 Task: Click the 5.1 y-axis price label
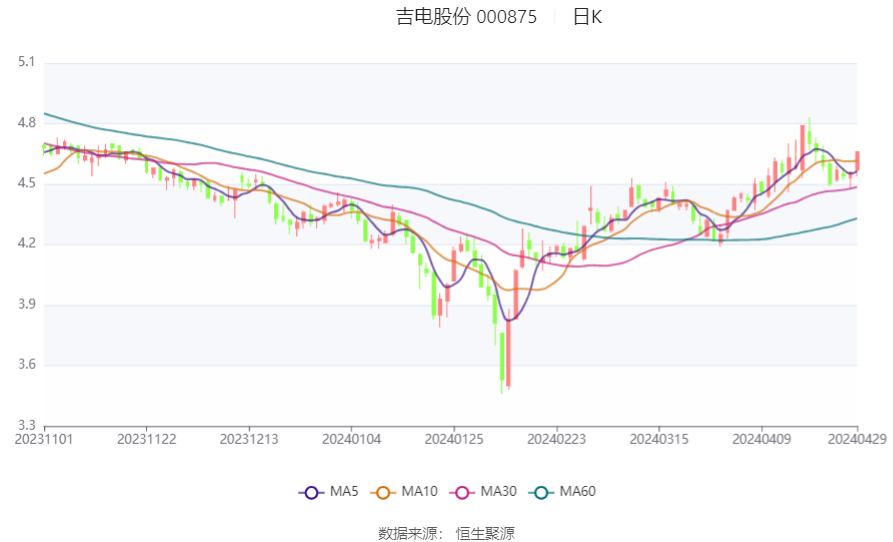(26, 62)
